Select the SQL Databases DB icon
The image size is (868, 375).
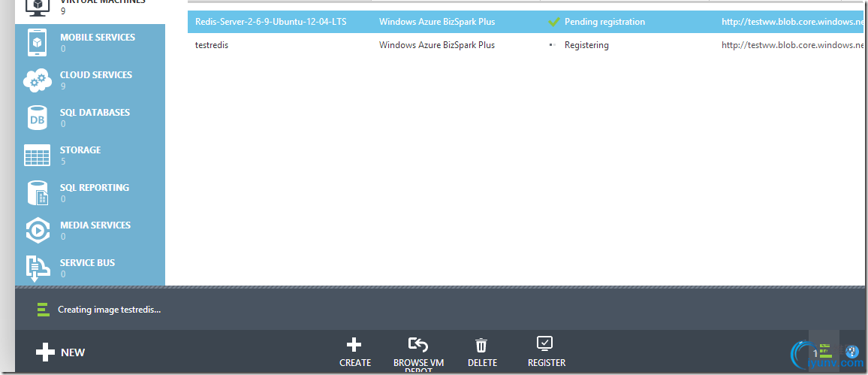point(38,117)
